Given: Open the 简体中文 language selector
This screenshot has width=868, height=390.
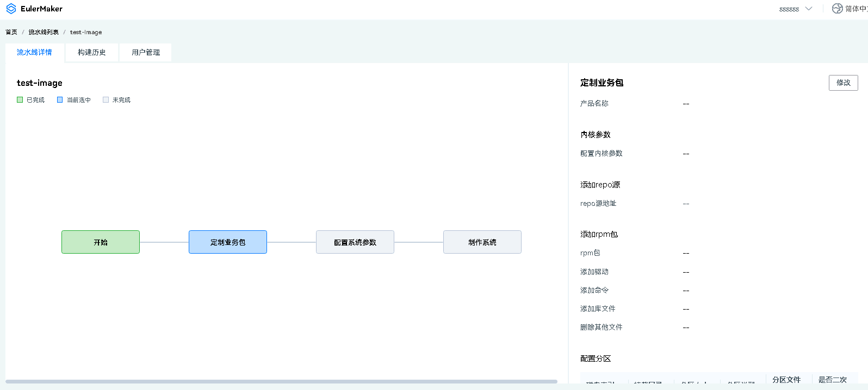Looking at the screenshot, I should pos(855,9).
